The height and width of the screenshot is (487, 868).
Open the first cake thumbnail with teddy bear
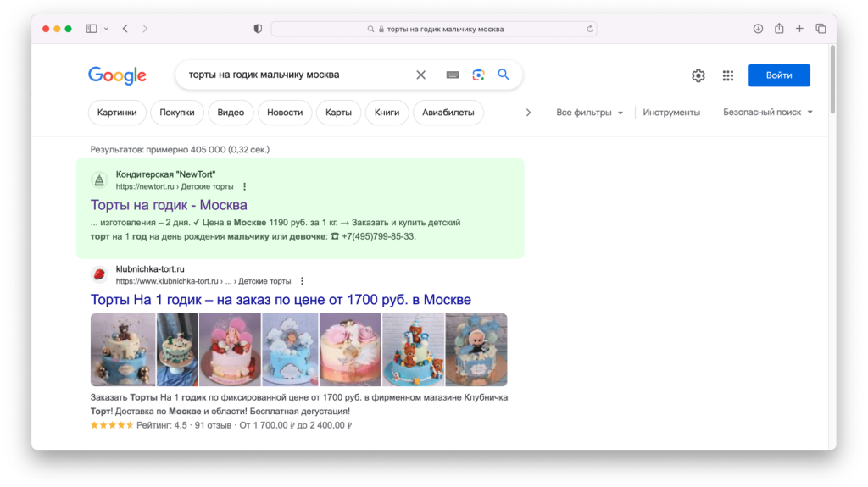123,350
